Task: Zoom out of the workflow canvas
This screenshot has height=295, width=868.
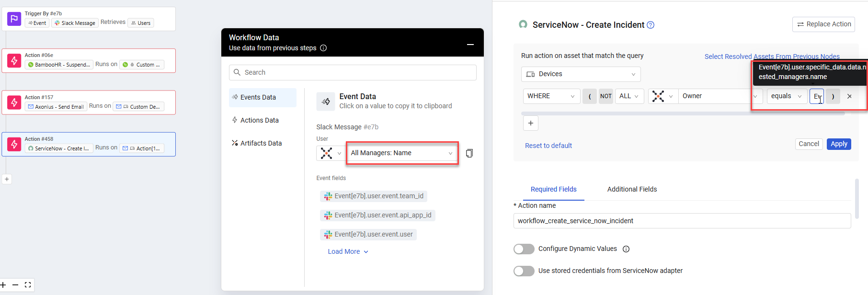Action: click(15, 285)
